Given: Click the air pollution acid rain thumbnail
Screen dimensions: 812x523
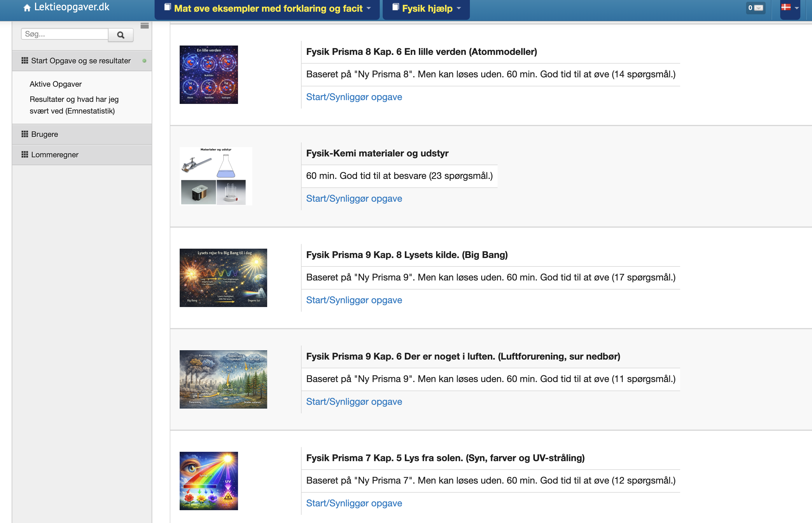Looking at the screenshot, I should (x=223, y=379).
